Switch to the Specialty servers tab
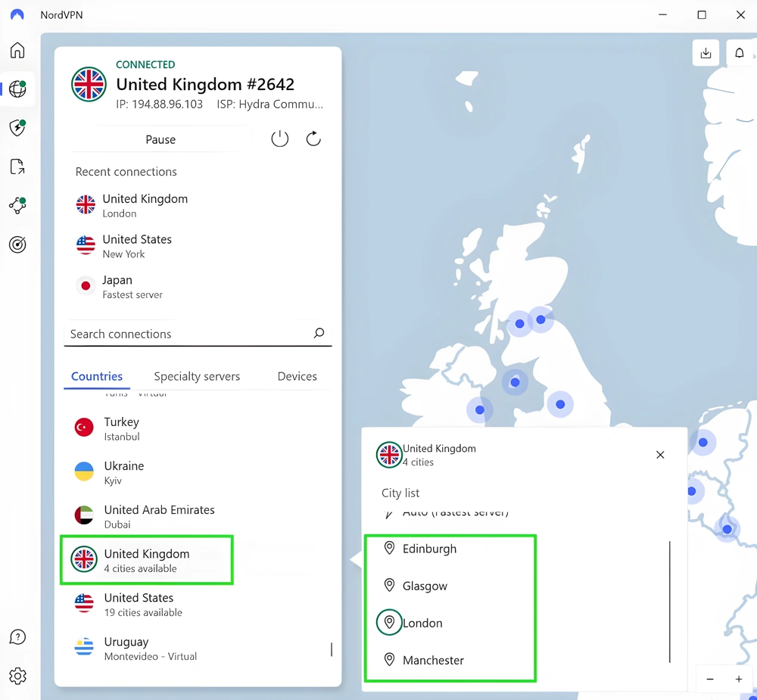 click(x=197, y=377)
